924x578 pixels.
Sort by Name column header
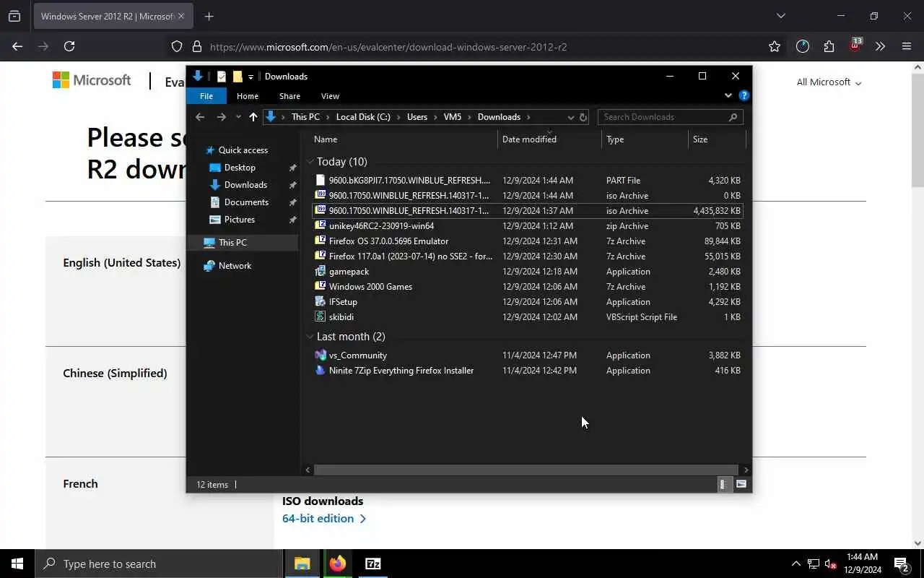[x=404, y=139]
